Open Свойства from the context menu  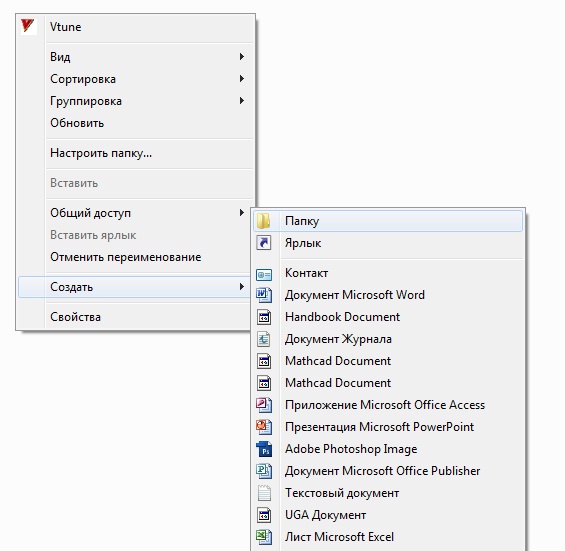[x=134, y=317]
